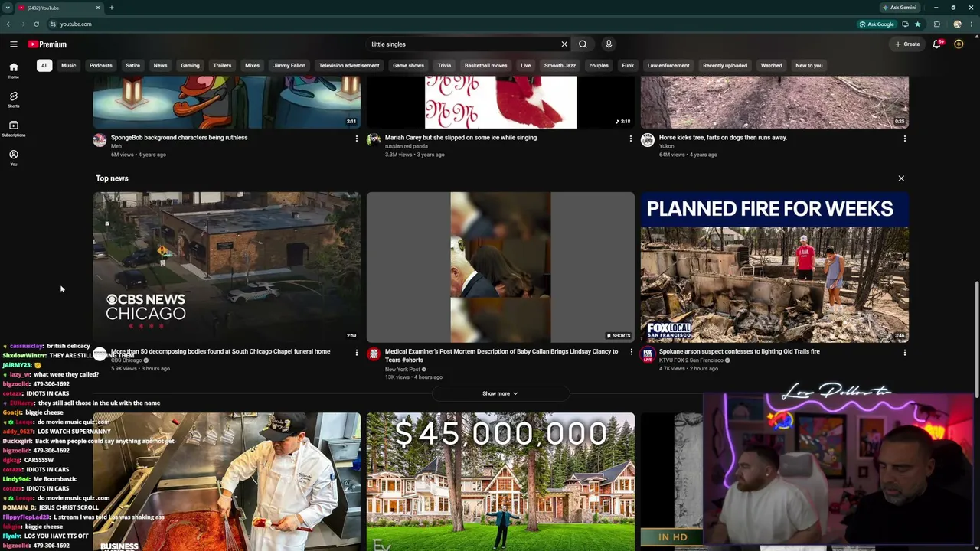Filter by Television advertisement chip
This screenshot has width=980, height=551.
[x=349, y=65]
